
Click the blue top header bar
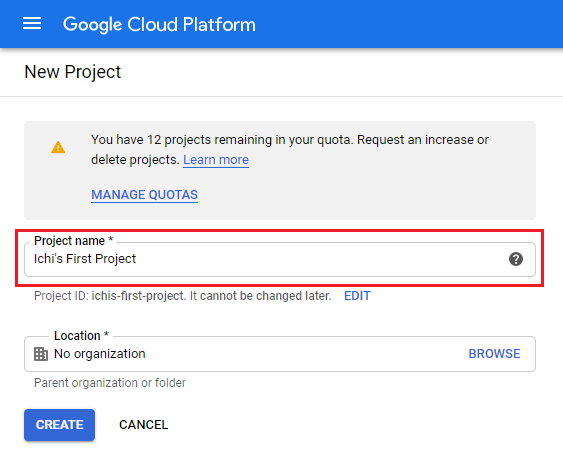click(x=282, y=24)
